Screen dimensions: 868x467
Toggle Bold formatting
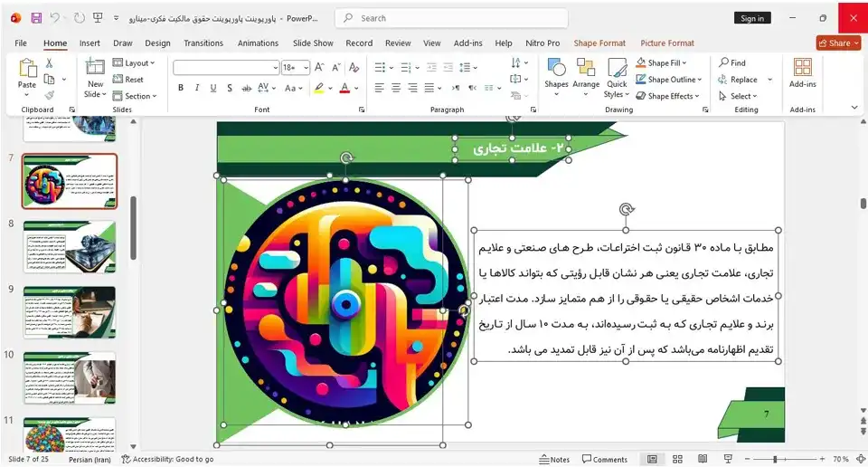pos(181,88)
